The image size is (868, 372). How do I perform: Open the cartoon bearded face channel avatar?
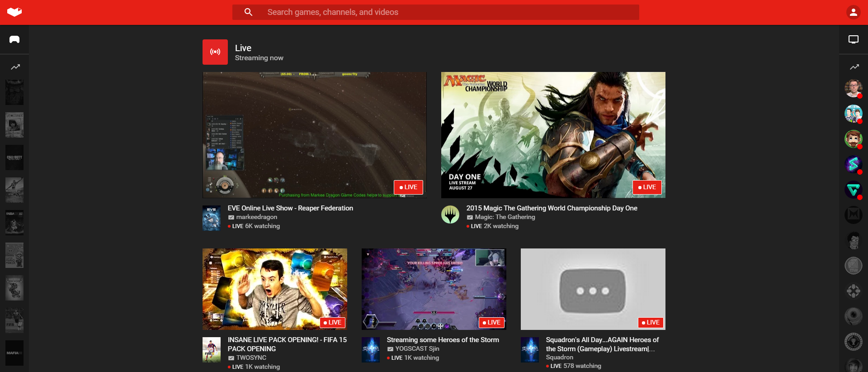(x=854, y=139)
